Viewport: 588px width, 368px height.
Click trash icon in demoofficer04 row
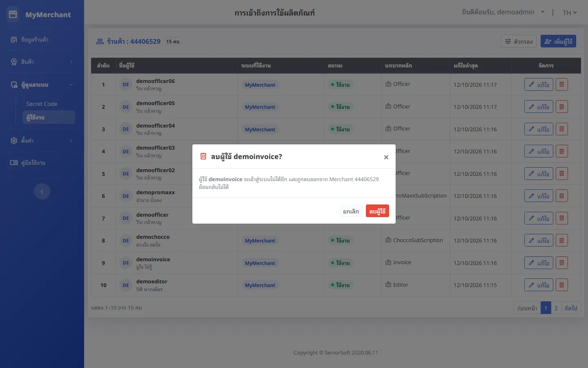tap(561, 129)
